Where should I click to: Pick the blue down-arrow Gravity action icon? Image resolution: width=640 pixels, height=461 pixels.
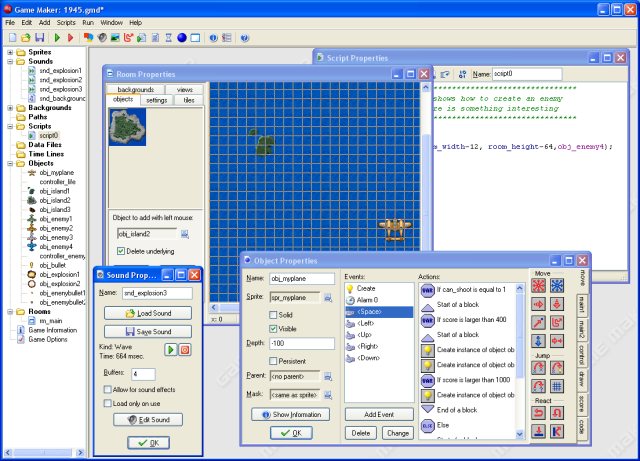tap(539, 341)
